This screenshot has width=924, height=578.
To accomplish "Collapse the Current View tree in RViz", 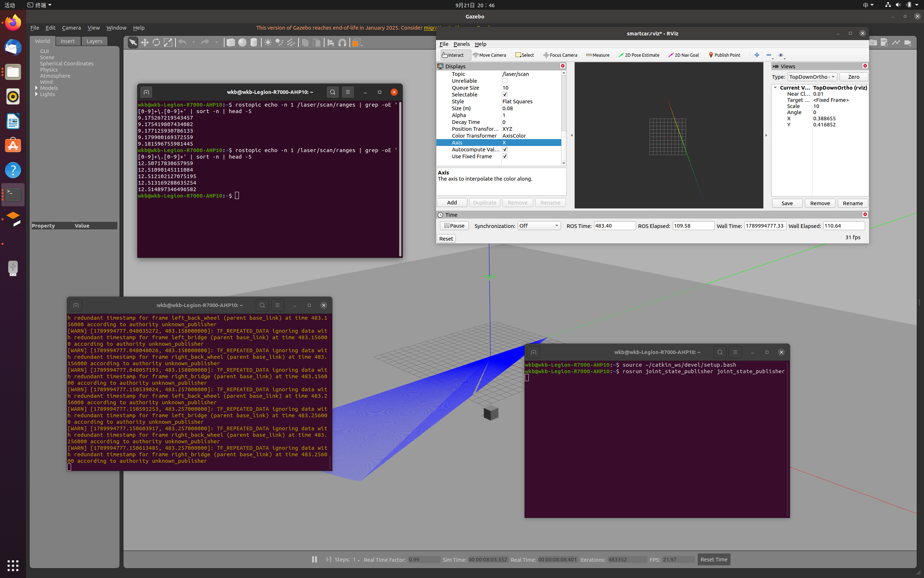I will pos(775,87).
